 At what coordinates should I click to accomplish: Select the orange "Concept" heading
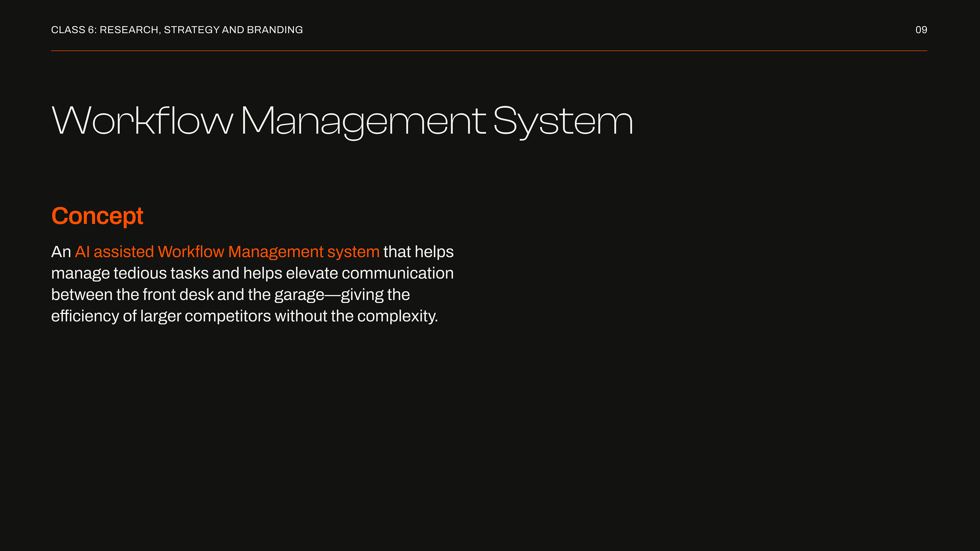pos(97,216)
